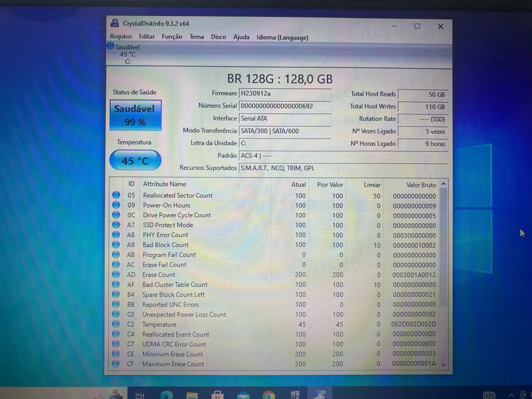
Task: Open the Arquivo menu
Action: (x=121, y=36)
